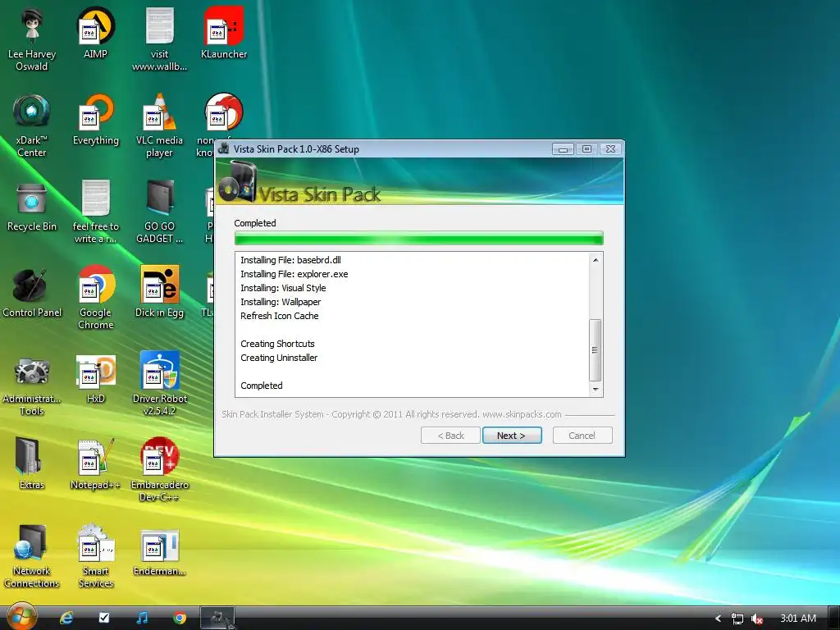Select the Driver Robot v2.5.4.2 icon

[159, 384]
